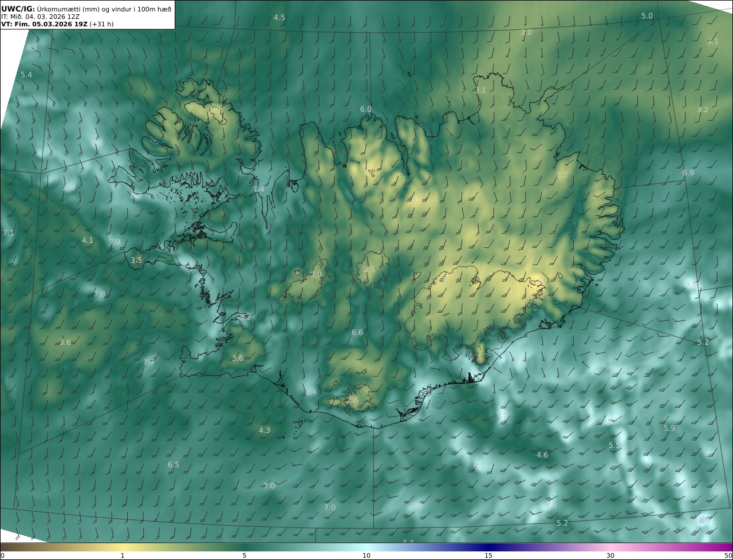The width and height of the screenshot is (733, 560).
Task: Click the map value 6.6
Action: pyautogui.click(x=357, y=333)
